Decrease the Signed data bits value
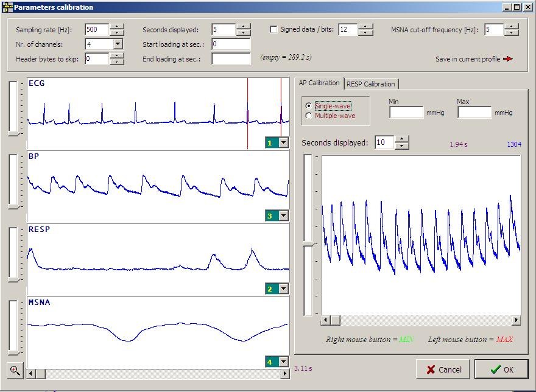536x392 pixels. pos(365,32)
